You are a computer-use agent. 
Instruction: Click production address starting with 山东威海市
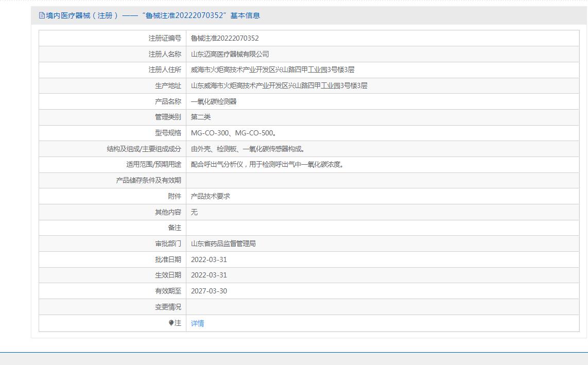pos(279,85)
